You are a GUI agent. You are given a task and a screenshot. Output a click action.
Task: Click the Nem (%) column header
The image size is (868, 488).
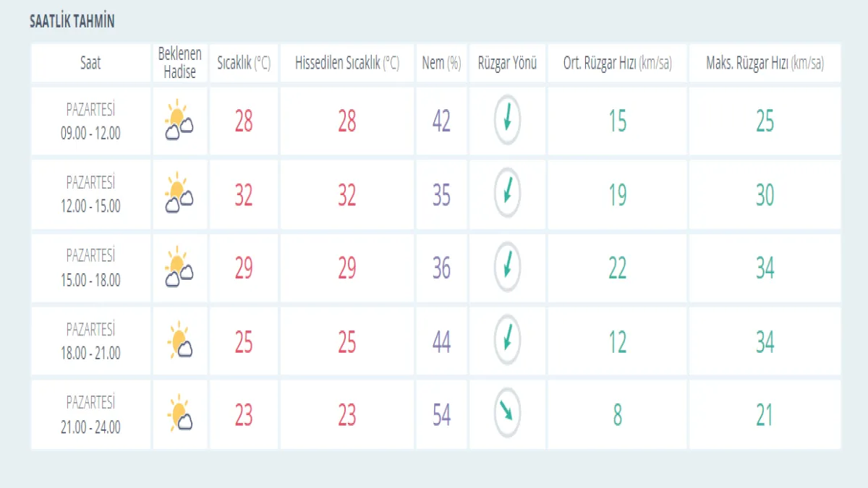coord(441,63)
